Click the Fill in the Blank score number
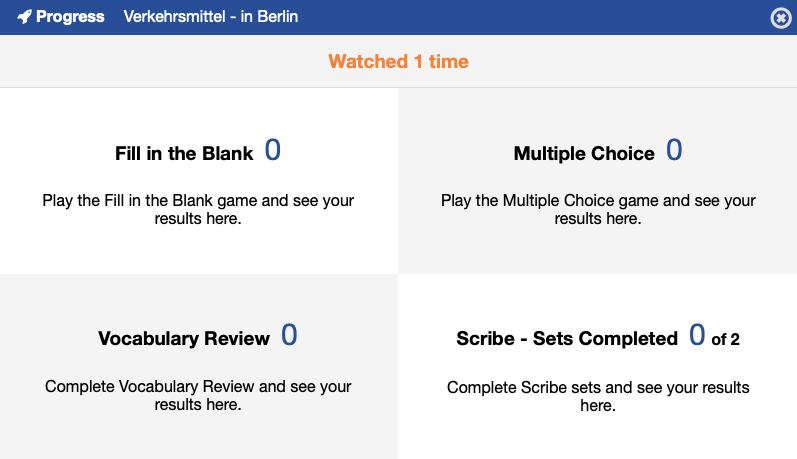The image size is (797, 459). click(272, 151)
